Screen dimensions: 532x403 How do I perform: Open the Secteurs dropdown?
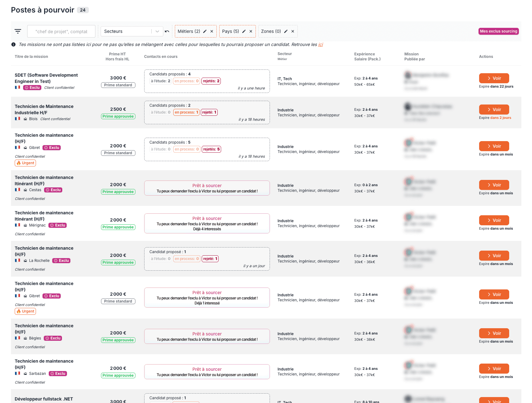point(131,31)
